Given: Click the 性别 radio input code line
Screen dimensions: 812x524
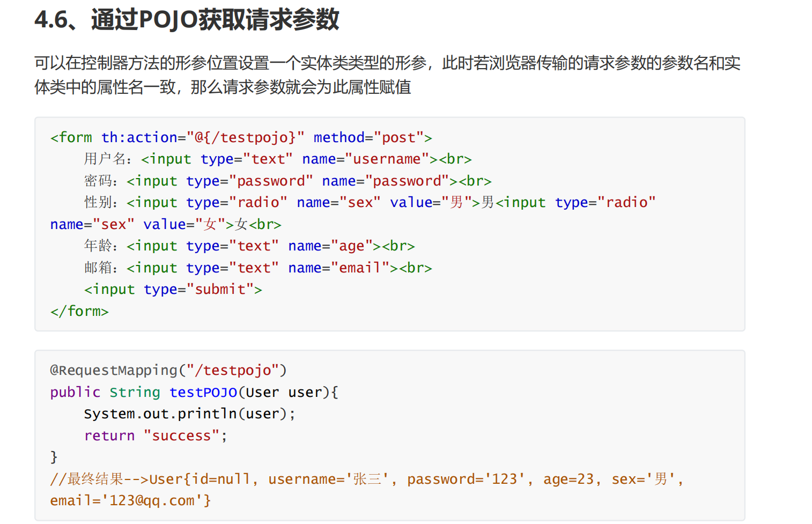Looking at the screenshot, I should click(370, 203).
